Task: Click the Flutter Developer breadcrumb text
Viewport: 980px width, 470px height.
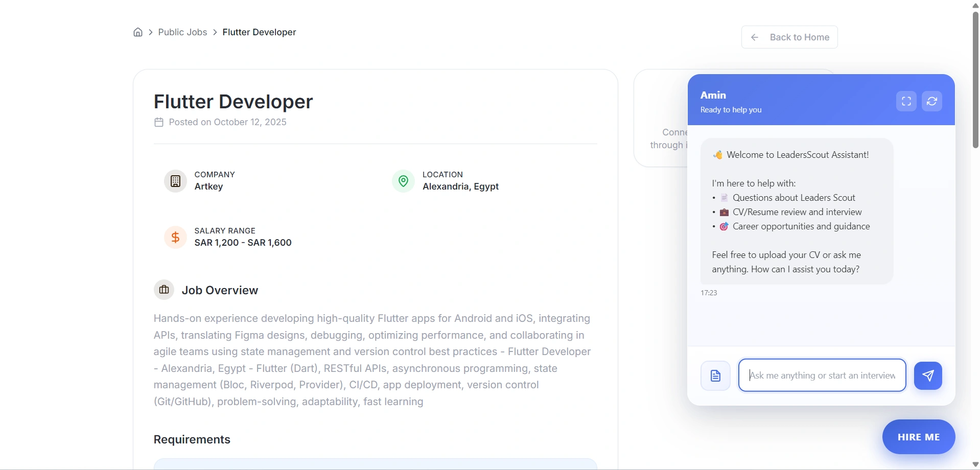Action: pos(260,32)
